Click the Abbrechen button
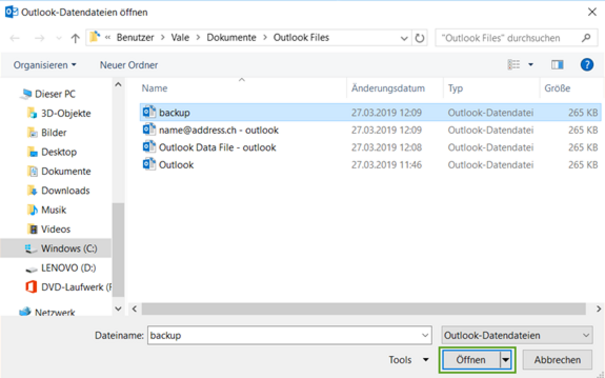 pyautogui.click(x=557, y=360)
